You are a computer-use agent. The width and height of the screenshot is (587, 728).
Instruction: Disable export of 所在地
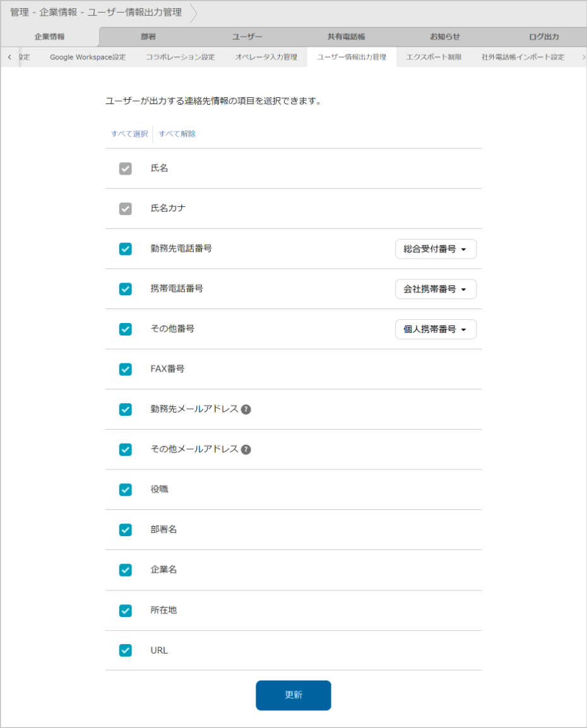click(x=125, y=610)
